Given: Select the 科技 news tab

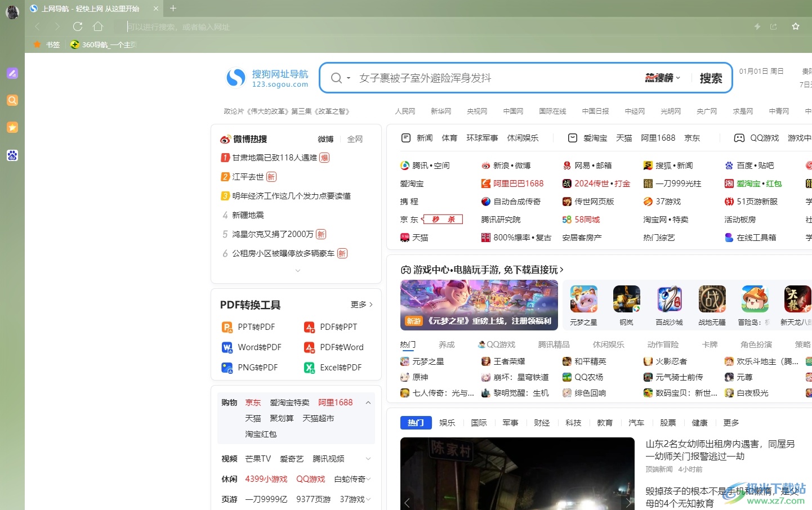Looking at the screenshot, I should click(573, 423).
